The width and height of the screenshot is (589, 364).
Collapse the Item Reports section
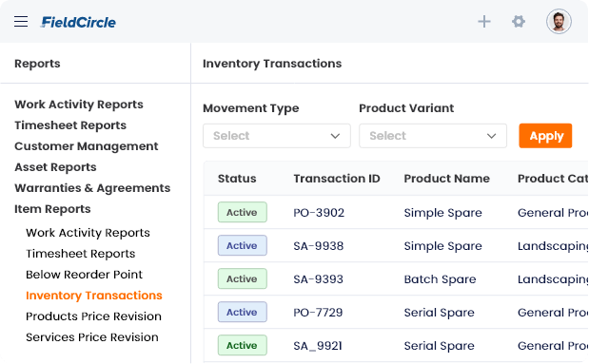coord(52,209)
